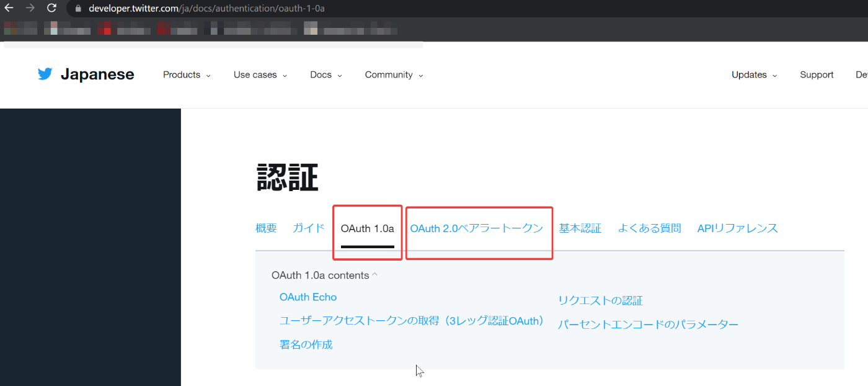Select the OAuth 1.0a tab
The width and height of the screenshot is (868, 386).
(367, 228)
